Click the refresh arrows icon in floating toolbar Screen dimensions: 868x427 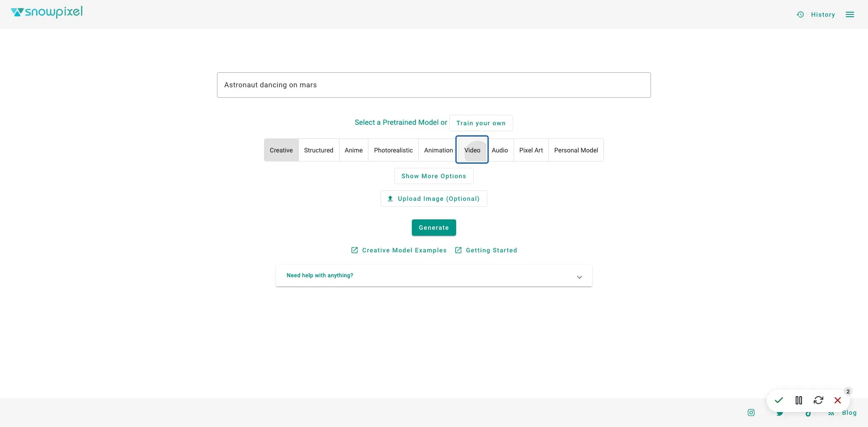point(818,400)
